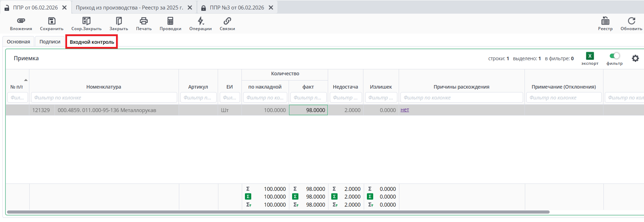Refresh data with Обновить icon
Viewport: 644px width, 222px height.
[631, 21]
